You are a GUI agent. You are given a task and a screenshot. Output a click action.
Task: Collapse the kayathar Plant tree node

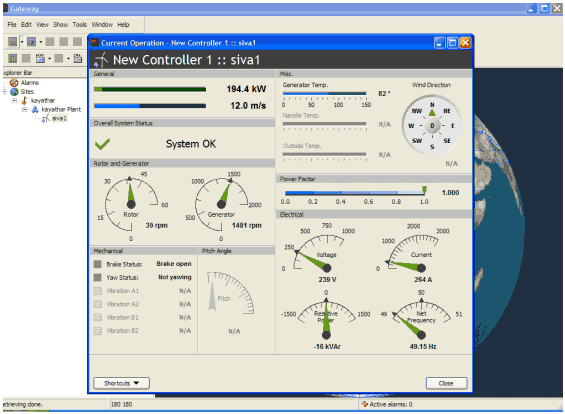tap(25, 109)
